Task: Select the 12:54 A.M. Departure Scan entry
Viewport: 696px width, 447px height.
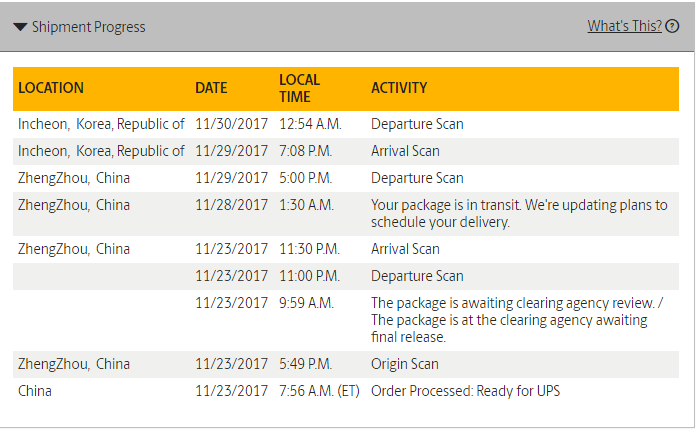Action: [x=417, y=124]
